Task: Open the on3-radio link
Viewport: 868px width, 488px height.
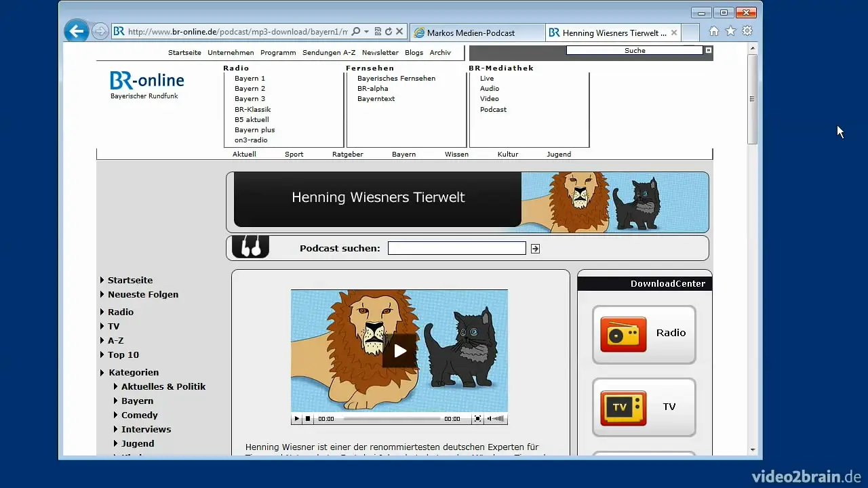Action: click(251, 140)
